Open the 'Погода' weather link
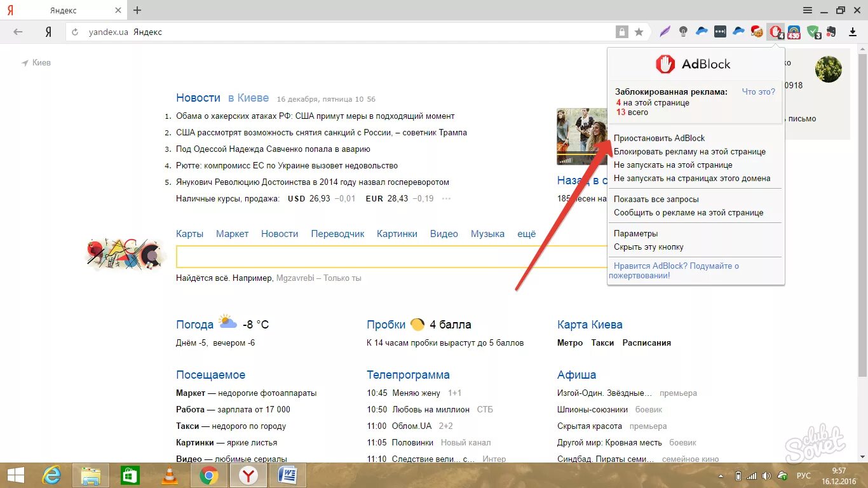 coord(194,325)
